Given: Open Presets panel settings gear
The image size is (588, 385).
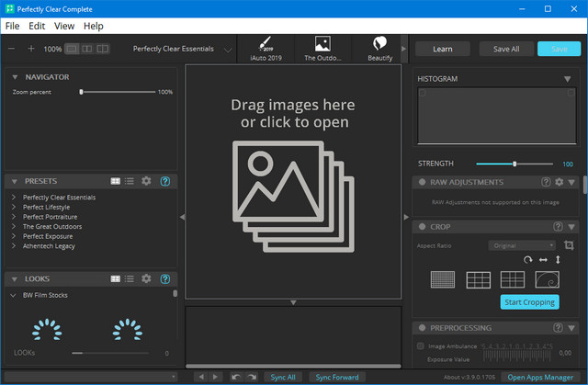Looking at the screenshot, I should point(146,181).
